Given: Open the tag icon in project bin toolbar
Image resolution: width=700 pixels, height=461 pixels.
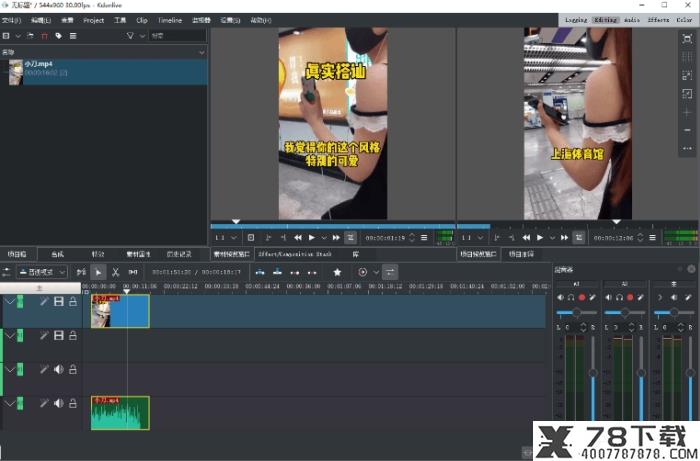Looking at the screenshot, I should click(58, 36).
